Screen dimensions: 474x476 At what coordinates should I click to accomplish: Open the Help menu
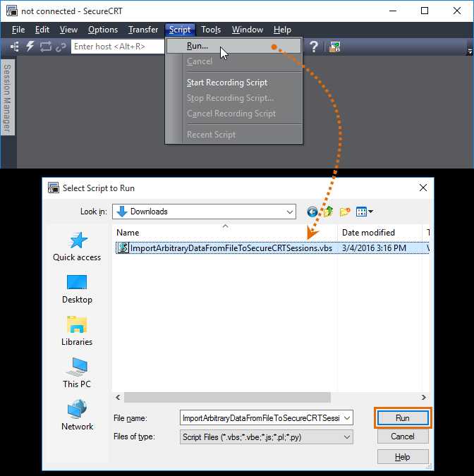[282, 30]
